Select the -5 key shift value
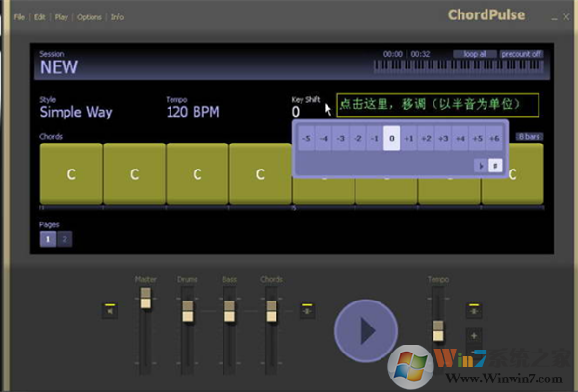The image size is (578, 392). click(305, 139)
